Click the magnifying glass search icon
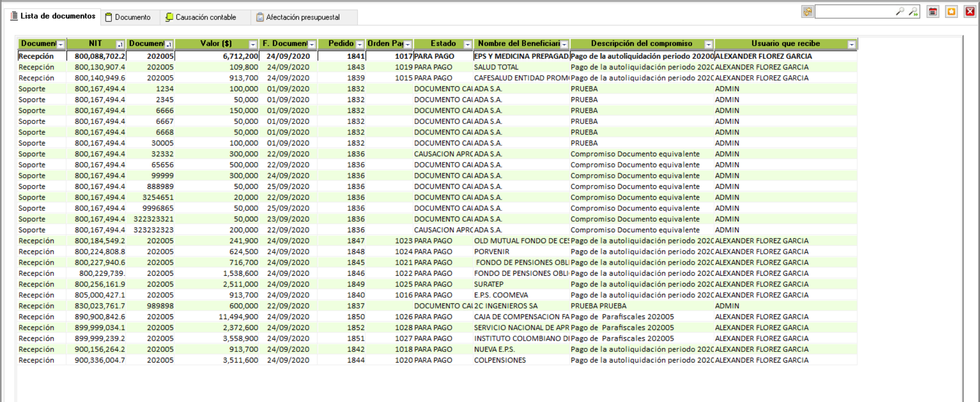 900,12
